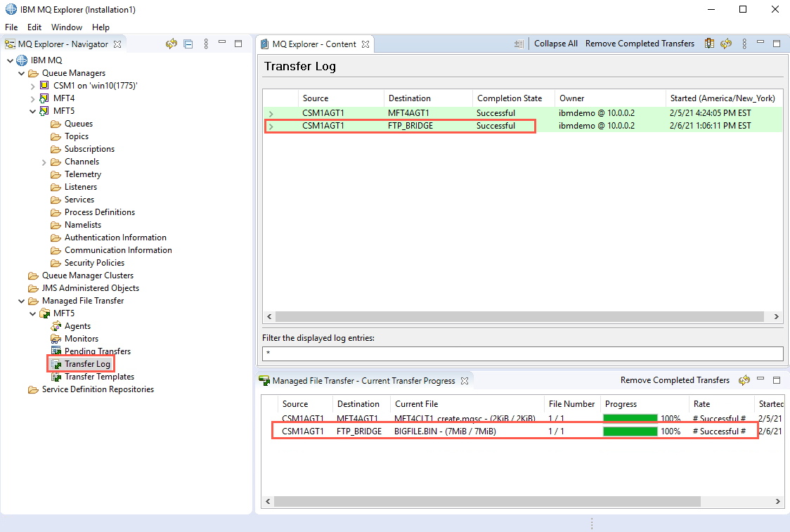This screenshot has height=532, width=790.
Task: Expand the CSM1 on 'win10(1775)' node
Action: (33, 86)
